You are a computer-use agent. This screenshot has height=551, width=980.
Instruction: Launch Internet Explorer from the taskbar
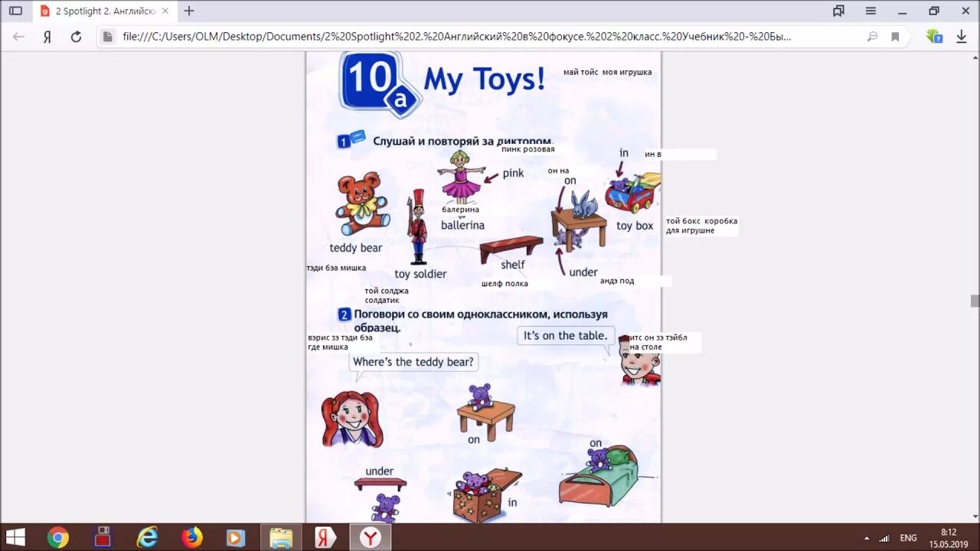tap(147, 537)
